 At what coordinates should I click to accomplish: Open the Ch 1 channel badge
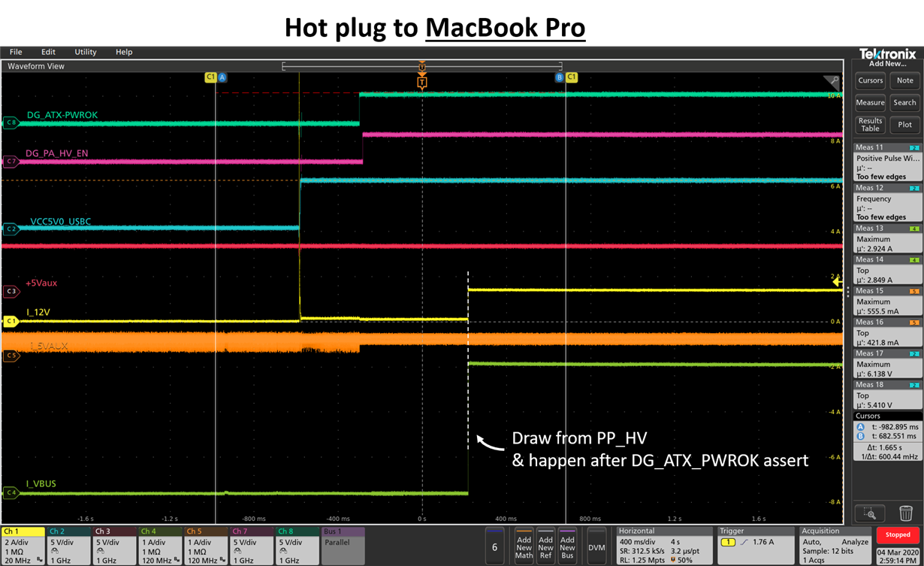click(23, 545)
